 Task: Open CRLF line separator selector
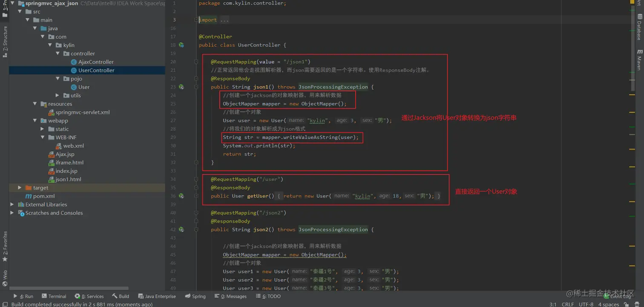[568, 304]
